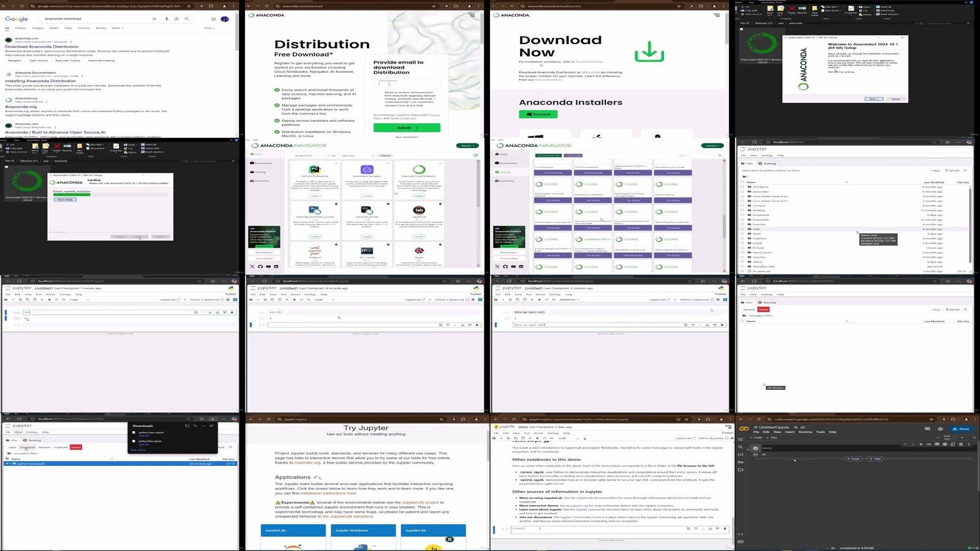Open the Connect dropdown in Navigator Learning window
This screenshot has width=980, height=551.
point(712,146)
